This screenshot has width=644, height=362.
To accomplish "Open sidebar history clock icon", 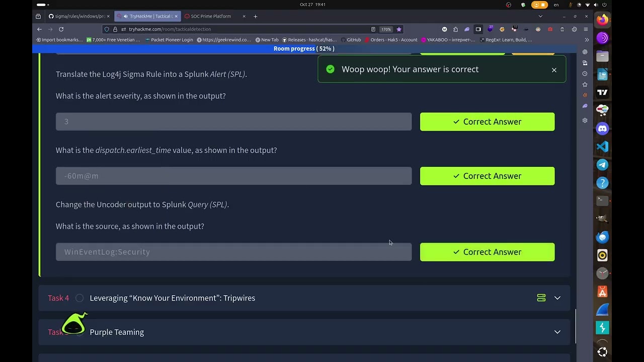I will [585, 73].
